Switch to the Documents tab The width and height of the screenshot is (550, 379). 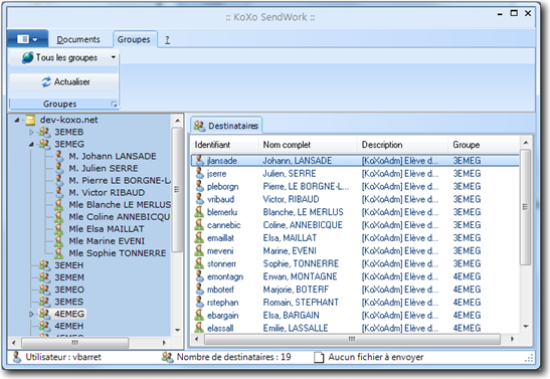[x=78, y=39]
